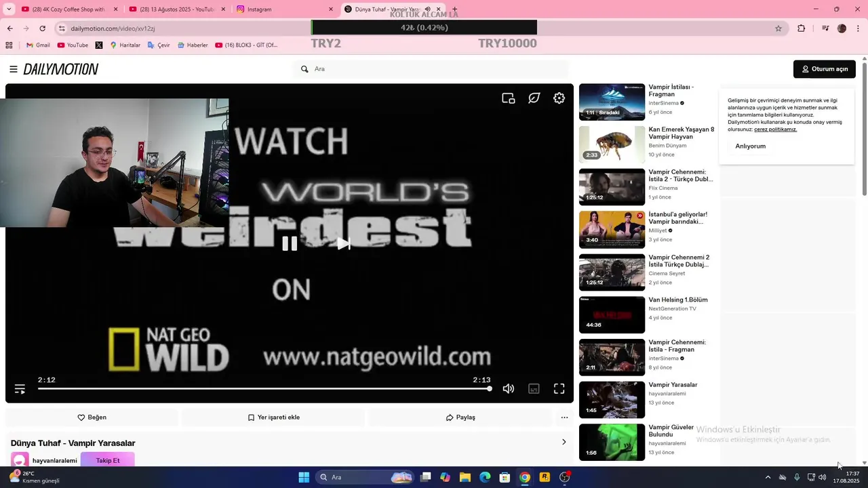Screen dimensions: 868x488
Task: Enter fullscreen in the video player
Action: point(559,389)
